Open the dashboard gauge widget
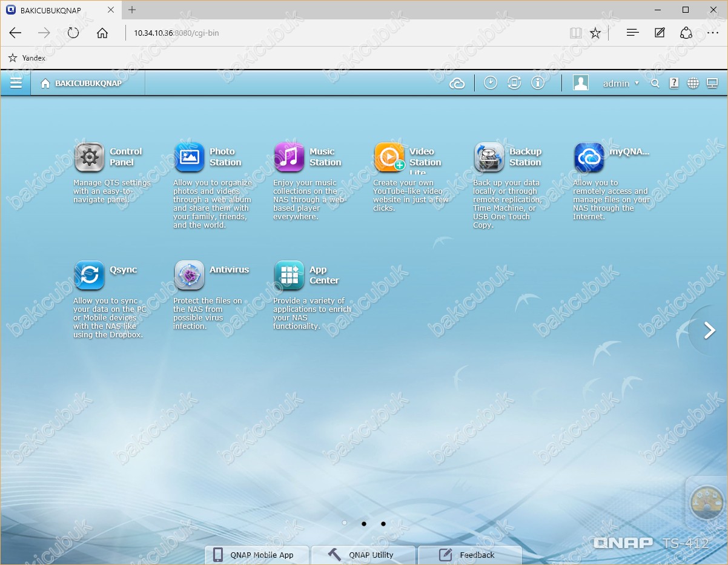Screen dimensions: 728x565 click(707, 502)
